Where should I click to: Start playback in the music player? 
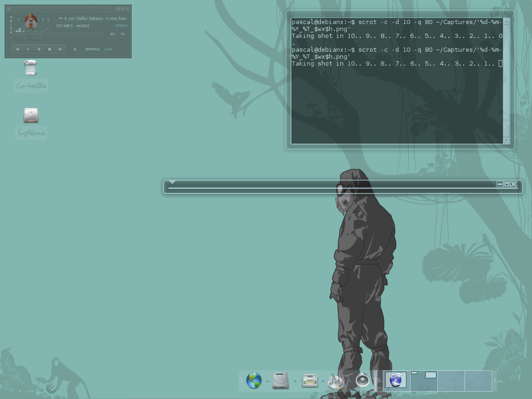tap(28, 49)
